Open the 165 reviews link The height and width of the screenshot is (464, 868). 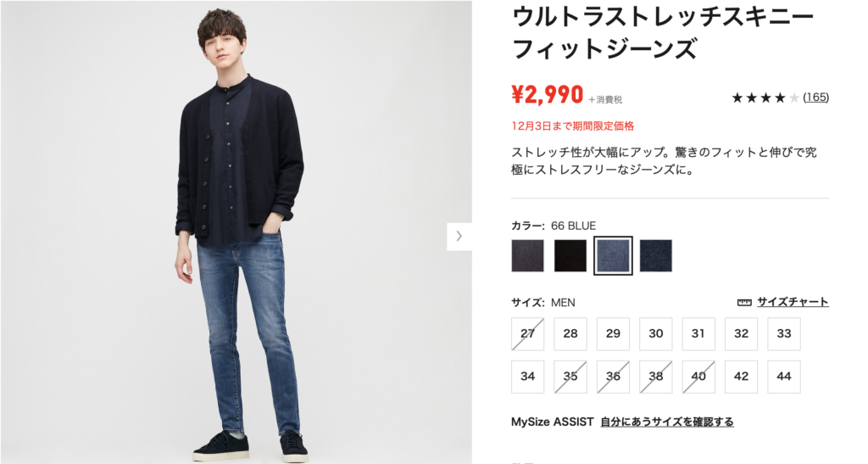click(x=816, y=98)
